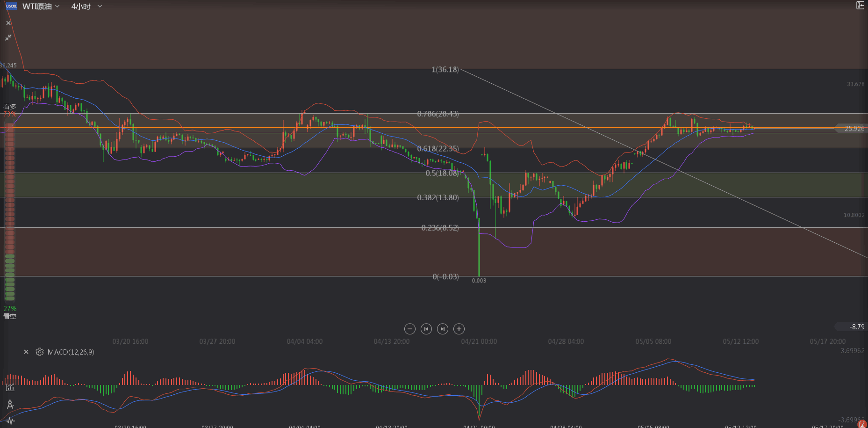The width and height of the screenshot is (868, 428).
Task: Open the chart indicators icon
Action: click(x=10, y=387)
